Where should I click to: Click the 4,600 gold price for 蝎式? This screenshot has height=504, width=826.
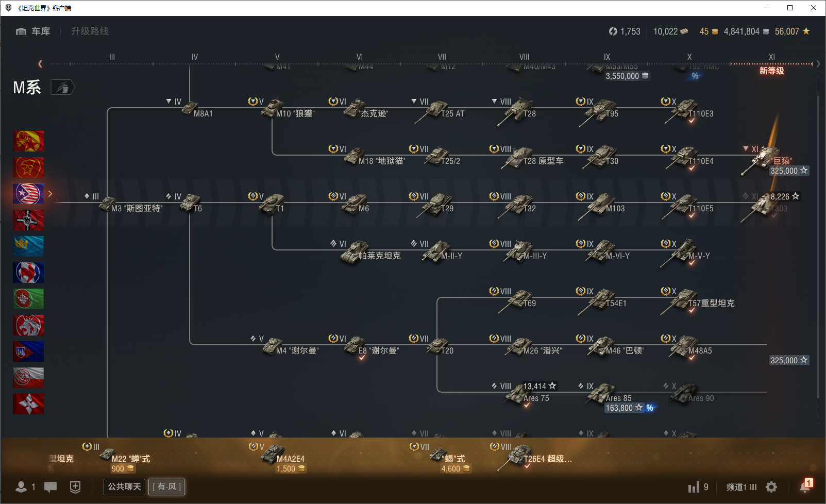coord(456,468)
